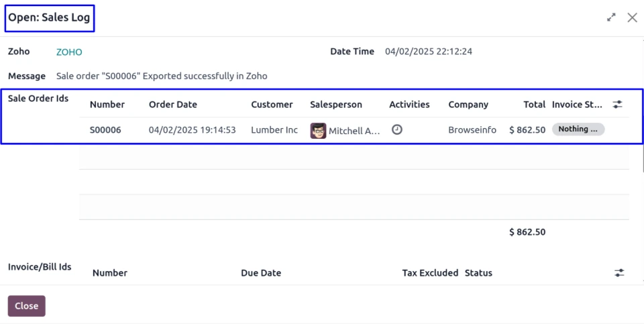Viewport: 644px width, 324px height.
Task: Click the 'Nothing' invoice status badge
Action: click(578, 129)
